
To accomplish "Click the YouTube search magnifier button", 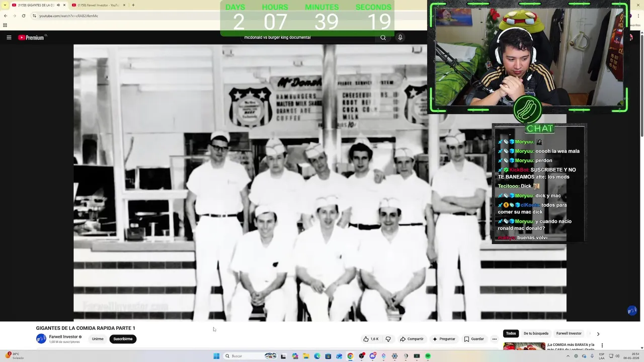I will tap(383, 37).
